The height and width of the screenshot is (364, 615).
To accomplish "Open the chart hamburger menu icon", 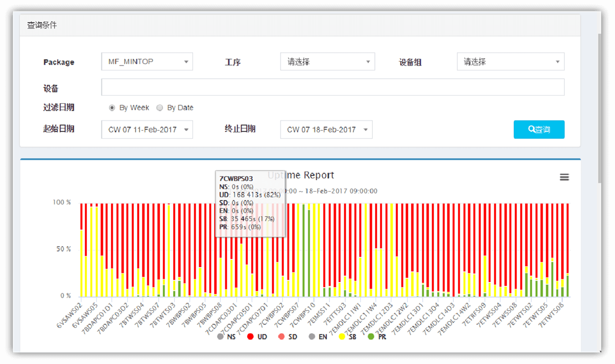I will click(x=564, y=177).
